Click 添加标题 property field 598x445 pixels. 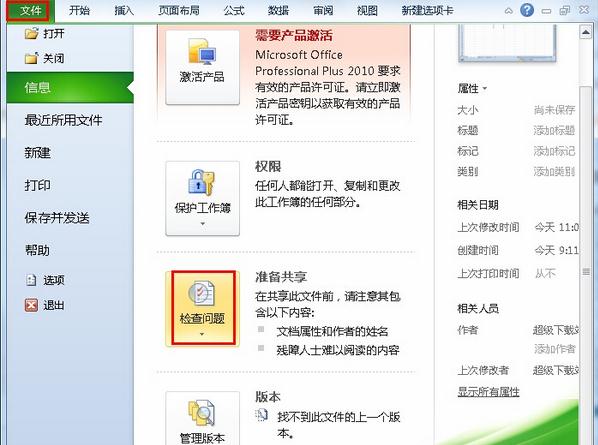click(554, 131)
